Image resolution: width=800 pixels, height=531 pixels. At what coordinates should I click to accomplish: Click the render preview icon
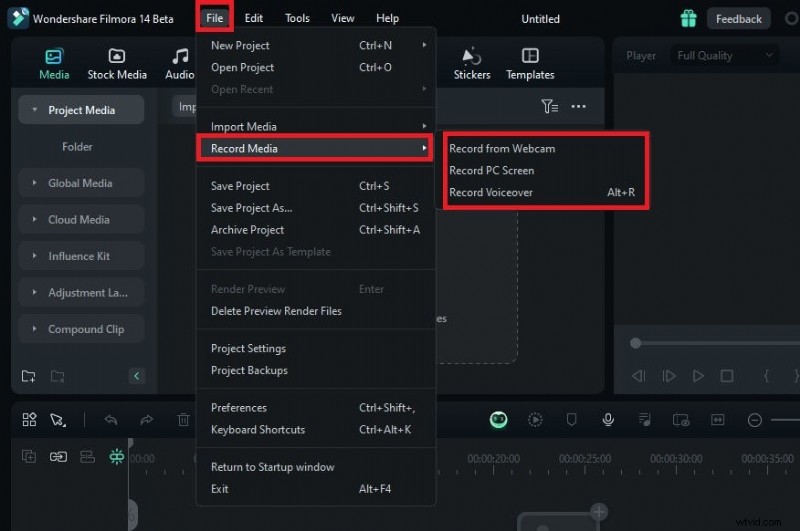point(535,420)
